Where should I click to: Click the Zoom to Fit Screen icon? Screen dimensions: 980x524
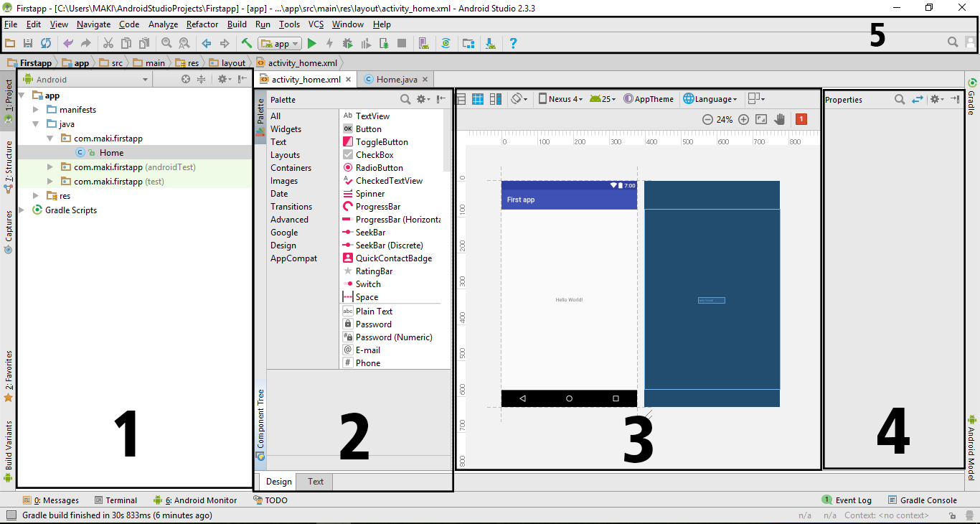pos(762,120)
